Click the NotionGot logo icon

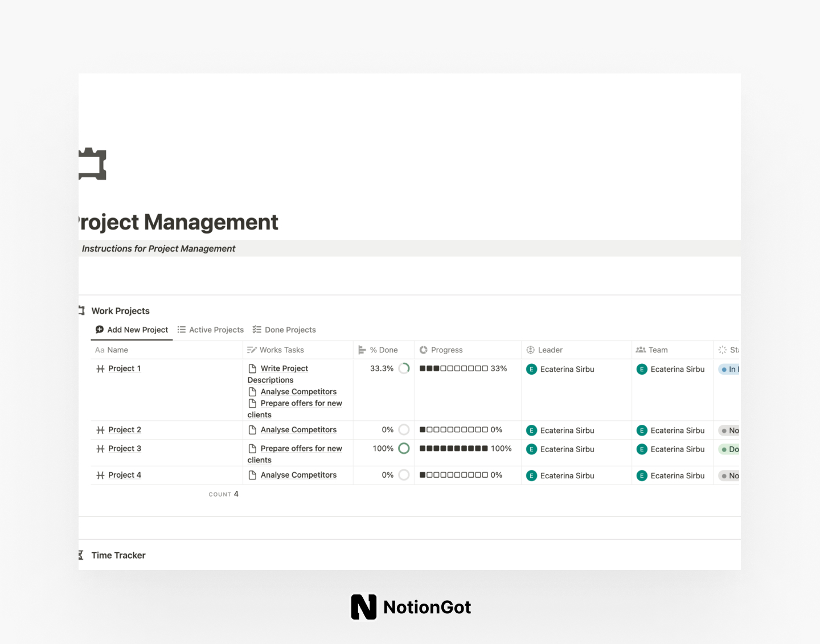(364, 607)
